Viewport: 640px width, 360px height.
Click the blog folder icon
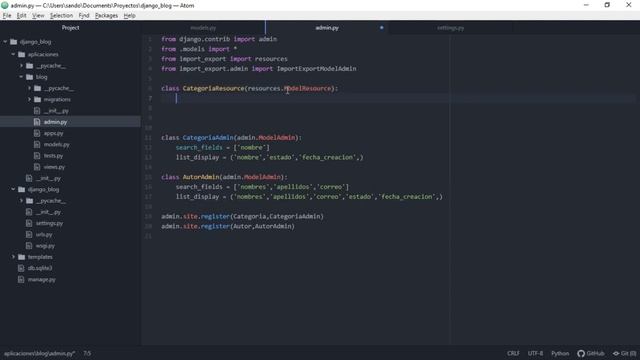click(x=29, y=77)
